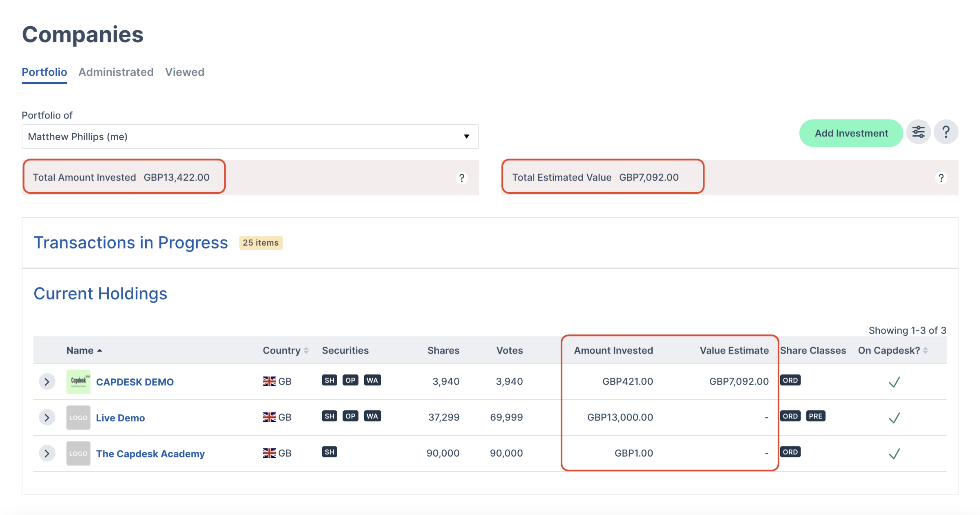Viewport: 980px width, 515px height.
Task: Click the OP badge in Capdesk Demo row
Action: tap(350, 381)
